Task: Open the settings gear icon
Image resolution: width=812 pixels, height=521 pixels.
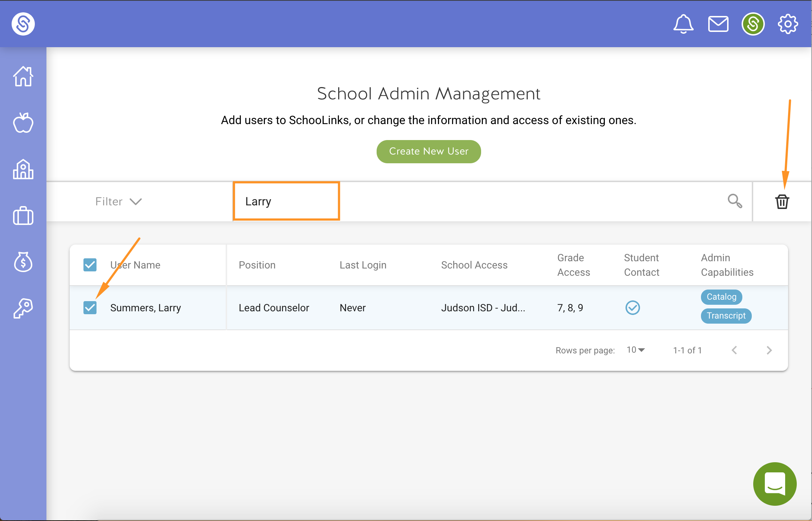Action: [x=788, y=24]
